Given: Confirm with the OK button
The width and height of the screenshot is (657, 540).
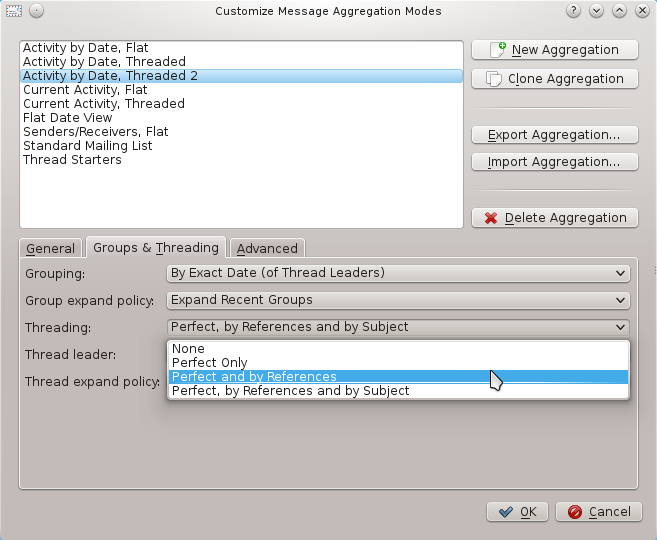Looking at the screenshot, I should [517, 512].
